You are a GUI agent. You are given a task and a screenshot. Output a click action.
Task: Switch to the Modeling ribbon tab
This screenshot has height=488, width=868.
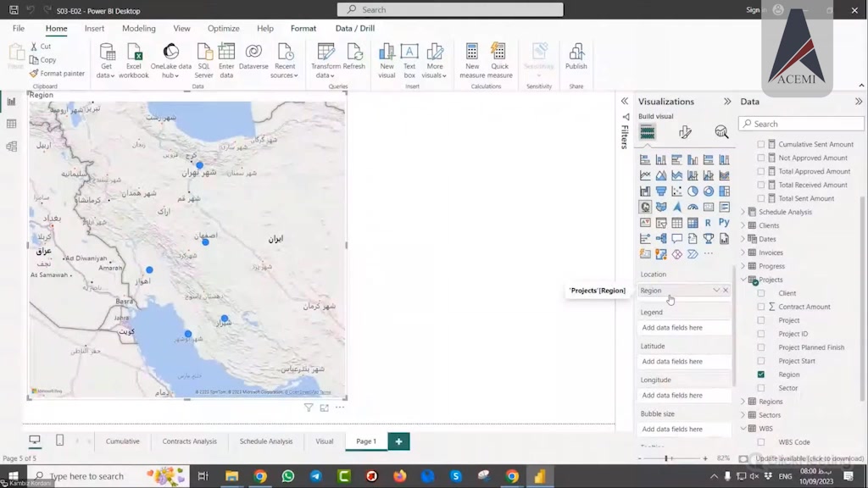click(x=139, y=28)
